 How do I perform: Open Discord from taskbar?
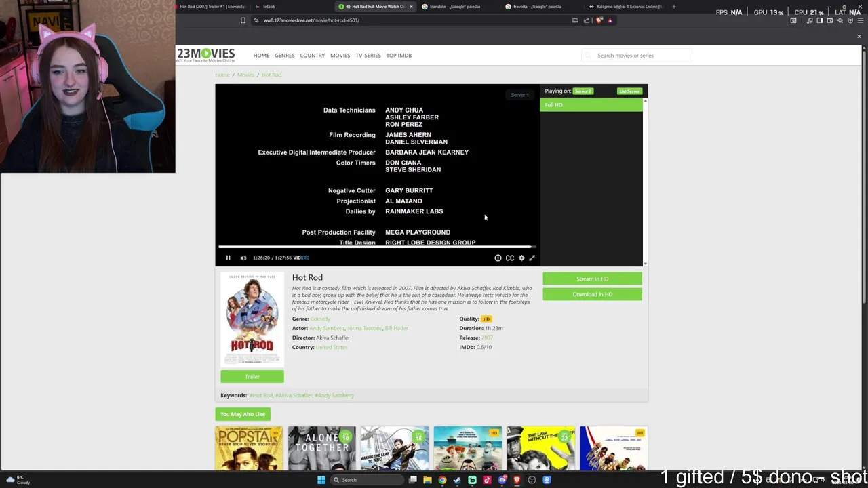(502, 480)
